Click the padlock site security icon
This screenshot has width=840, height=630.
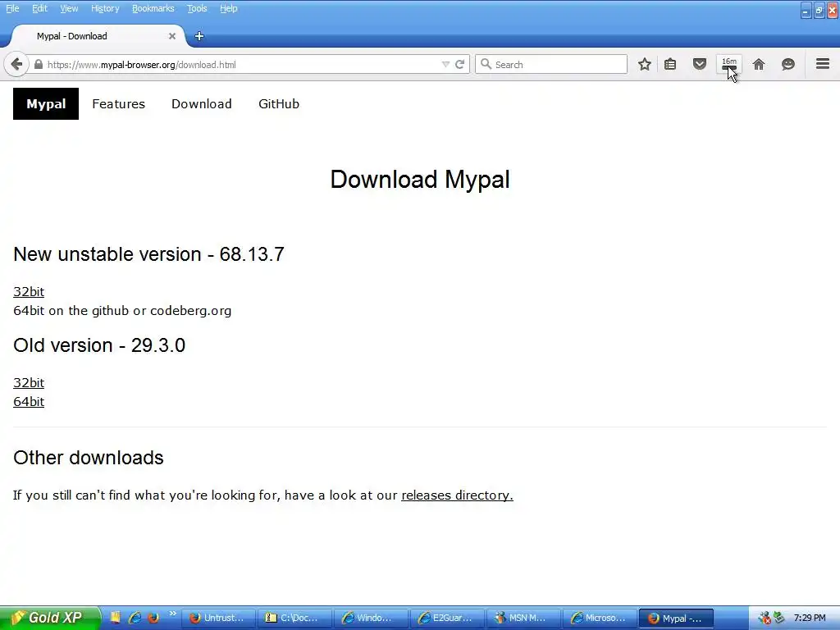coord(38,64)
